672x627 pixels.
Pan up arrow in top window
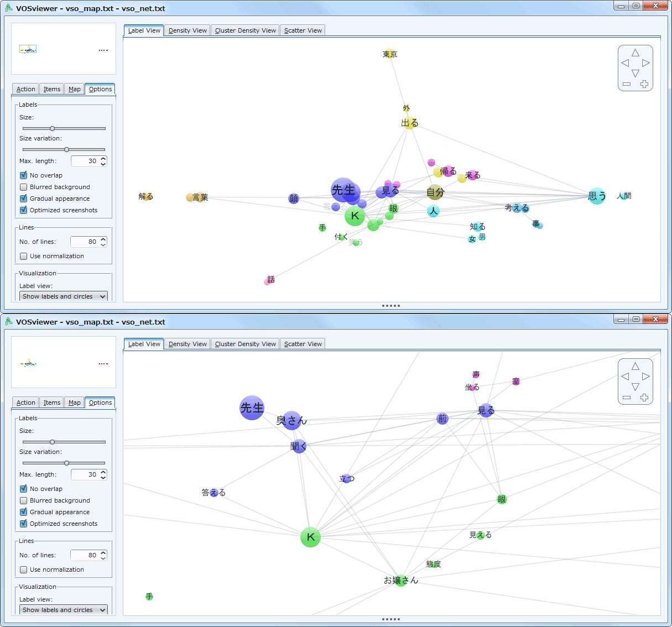635,53
